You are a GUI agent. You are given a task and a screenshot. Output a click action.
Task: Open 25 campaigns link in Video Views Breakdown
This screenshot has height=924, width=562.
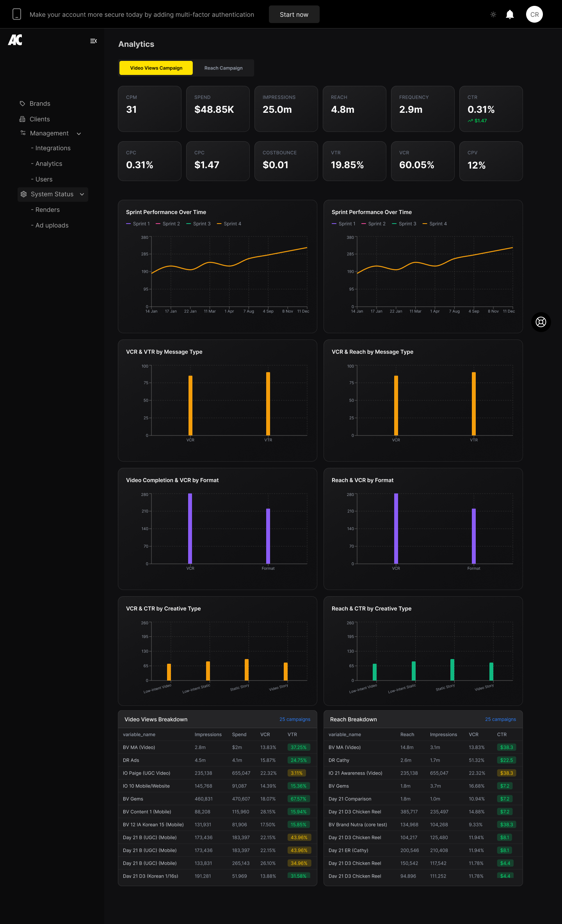point(295,719)
